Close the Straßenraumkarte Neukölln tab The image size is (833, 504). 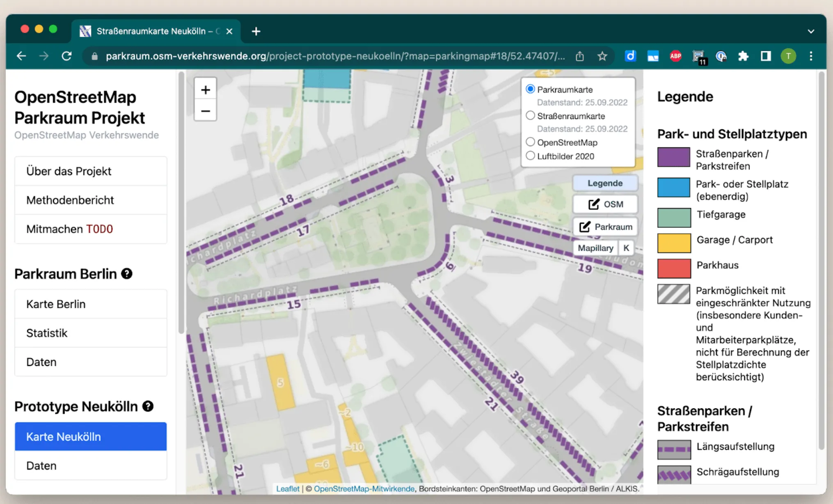point(229,31)
